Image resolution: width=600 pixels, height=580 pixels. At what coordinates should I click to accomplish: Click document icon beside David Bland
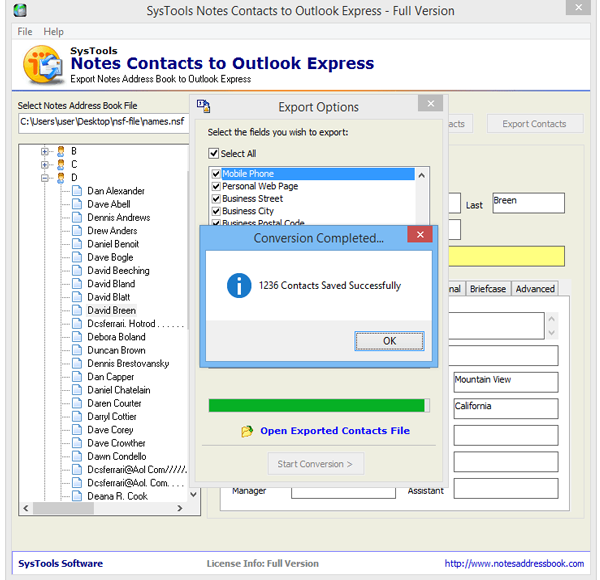pos(77,284)
